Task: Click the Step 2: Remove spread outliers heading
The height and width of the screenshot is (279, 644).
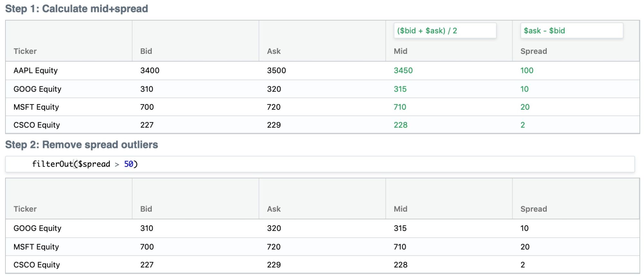Action: tap(81, 144)
